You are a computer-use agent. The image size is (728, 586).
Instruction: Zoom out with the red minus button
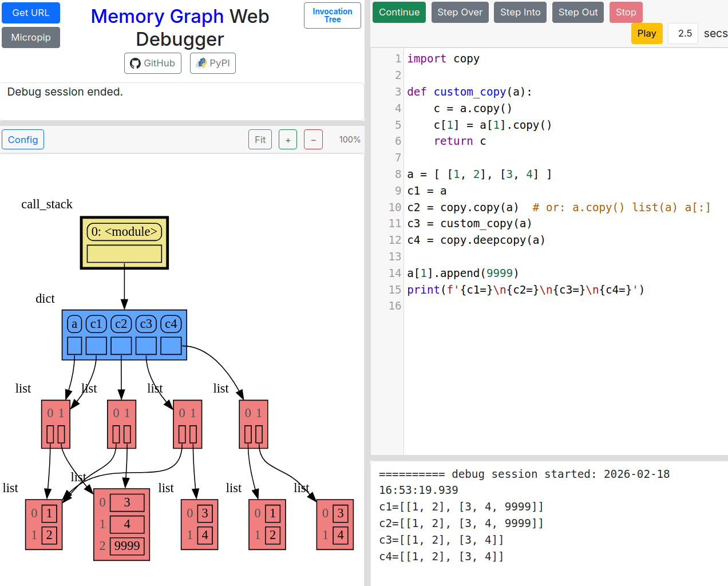[x=313, y=140]
